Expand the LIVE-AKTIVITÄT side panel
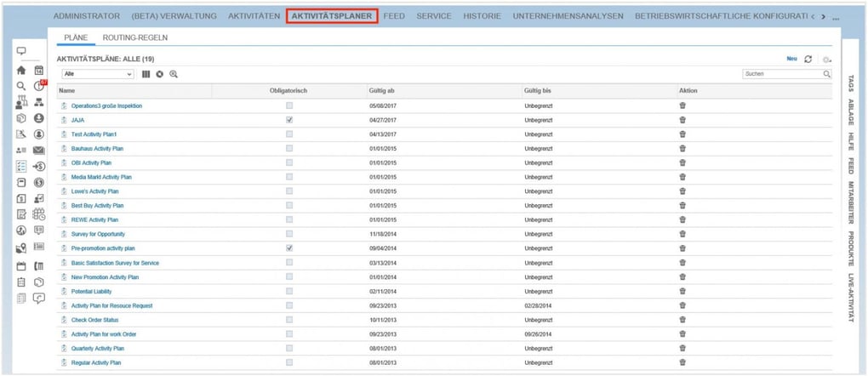 pos(851,298)
